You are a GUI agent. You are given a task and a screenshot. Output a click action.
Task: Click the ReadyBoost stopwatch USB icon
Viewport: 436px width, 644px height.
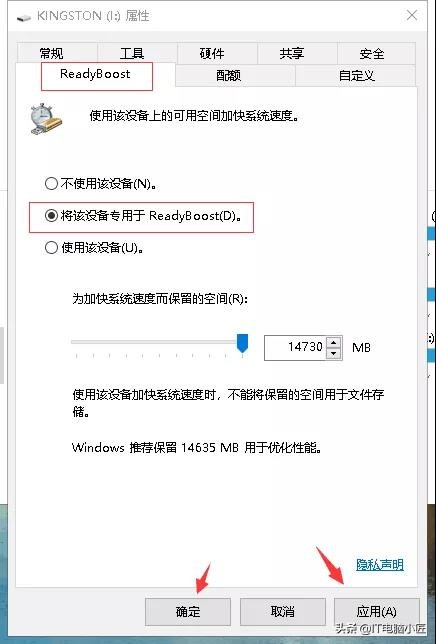click(46, 119)
